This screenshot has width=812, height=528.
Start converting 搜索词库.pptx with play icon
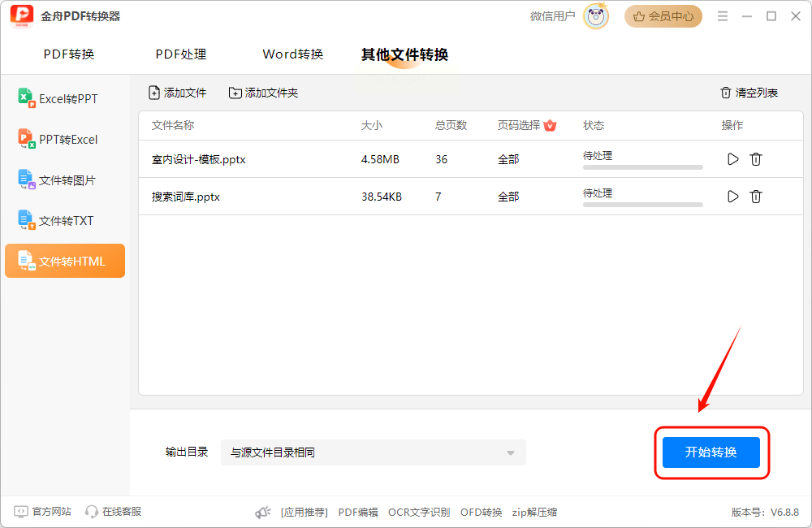[732, 197]
